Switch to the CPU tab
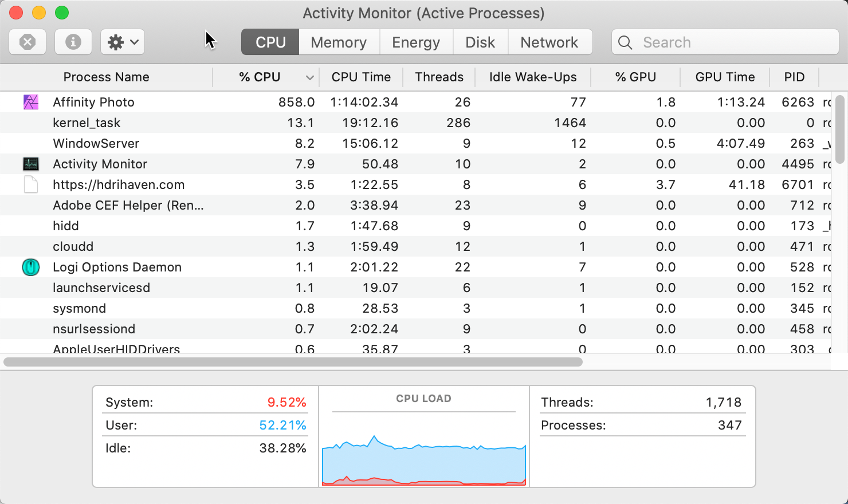The image size is (848, 504). 270,42
